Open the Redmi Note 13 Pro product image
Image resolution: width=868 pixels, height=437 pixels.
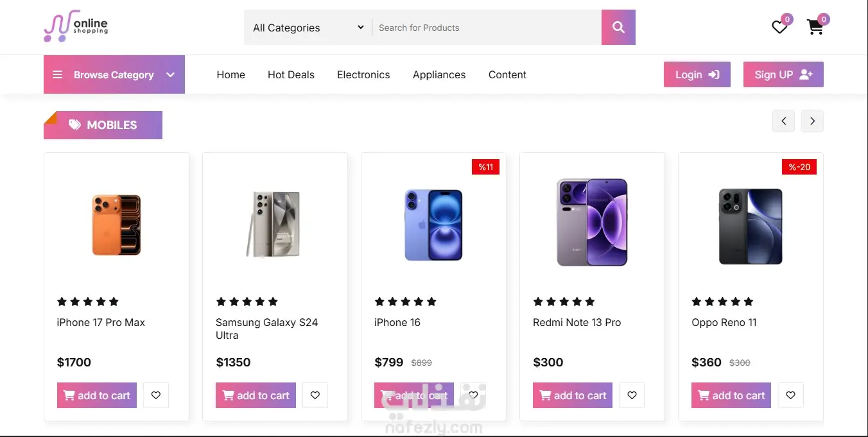592,222
